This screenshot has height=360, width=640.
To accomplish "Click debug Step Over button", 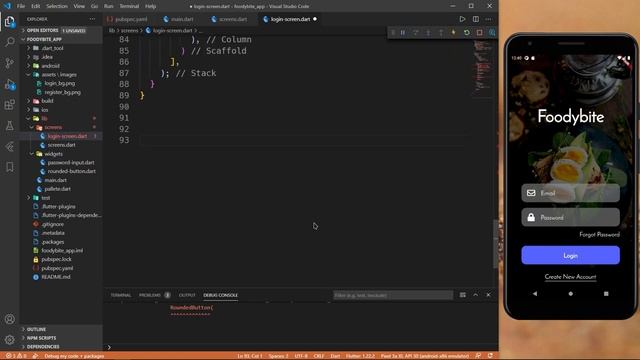I will click(416, 33).
